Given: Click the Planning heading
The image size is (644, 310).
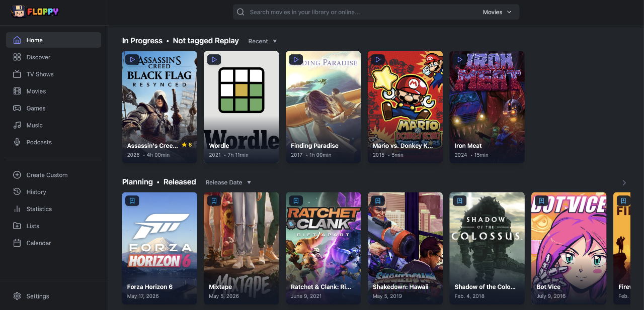Looking at the screenshot, I should click(x=137, y=182).
